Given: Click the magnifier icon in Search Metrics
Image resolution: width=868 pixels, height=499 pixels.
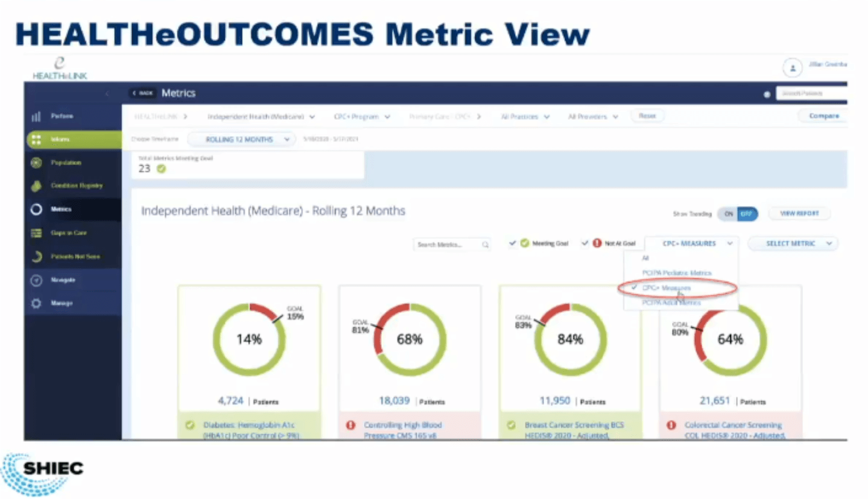Looking at the screenshot, I should click(x=485, y=244).
